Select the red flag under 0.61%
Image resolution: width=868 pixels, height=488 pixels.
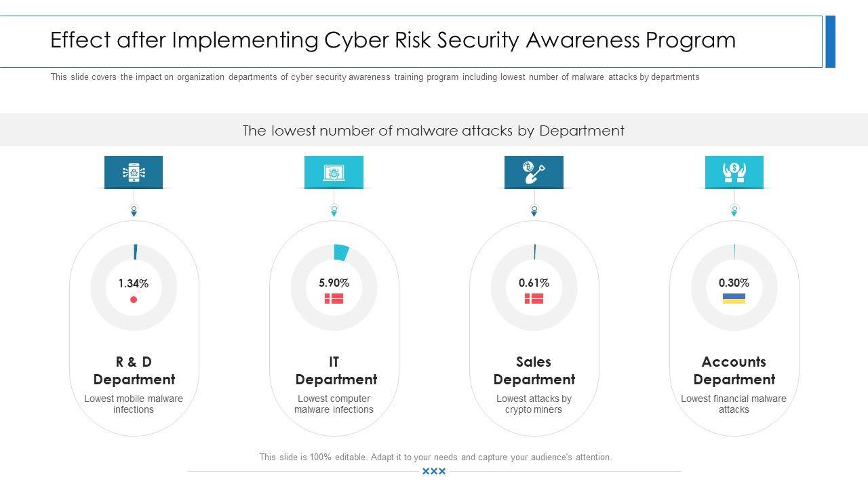tap(534, 299)
